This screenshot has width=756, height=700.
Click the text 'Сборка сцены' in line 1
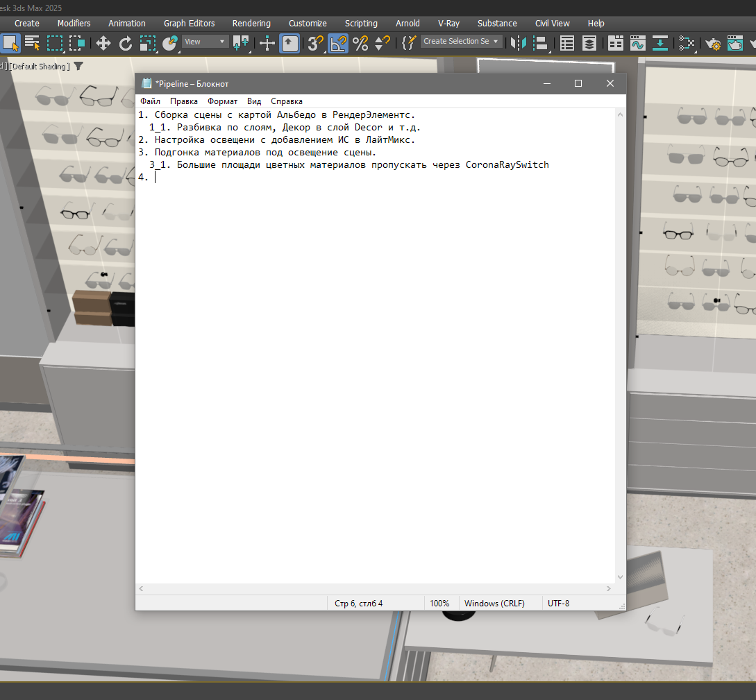click(x=188, y=114)
